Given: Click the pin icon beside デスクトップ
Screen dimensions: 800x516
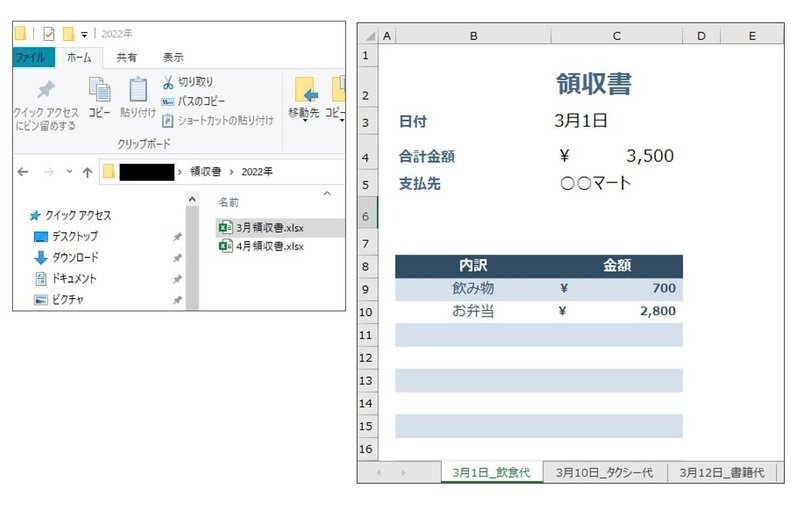Looking at the screenshot, I should [177, 237].
